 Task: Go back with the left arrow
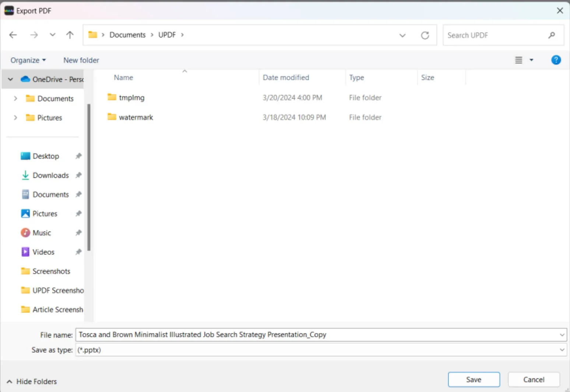13,35
